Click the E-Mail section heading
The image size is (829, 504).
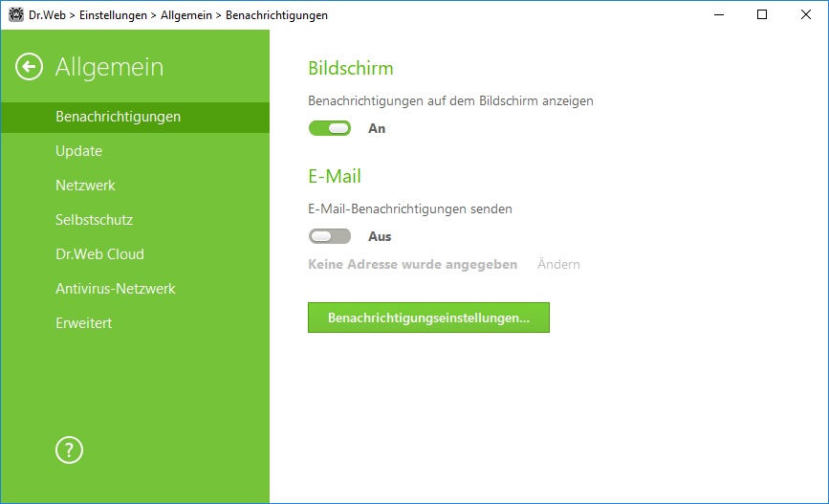[335, 176]
